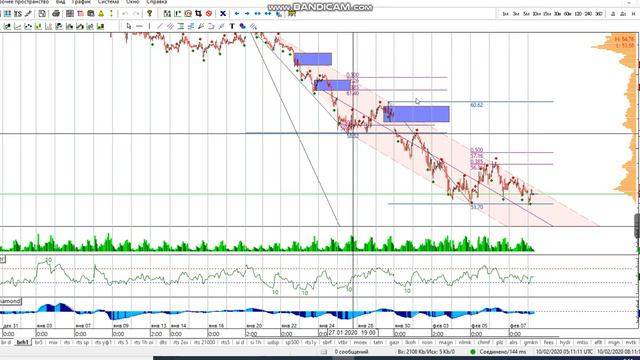The width and height of the screenshot is (640, 360).
Task: Open the gazr chart tab
Action: [394, 342]
